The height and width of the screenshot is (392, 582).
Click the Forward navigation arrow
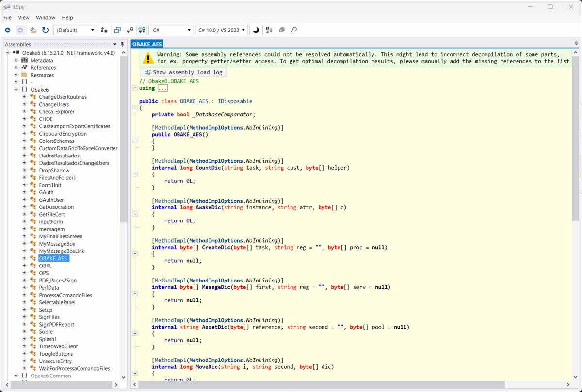(20, 30)
